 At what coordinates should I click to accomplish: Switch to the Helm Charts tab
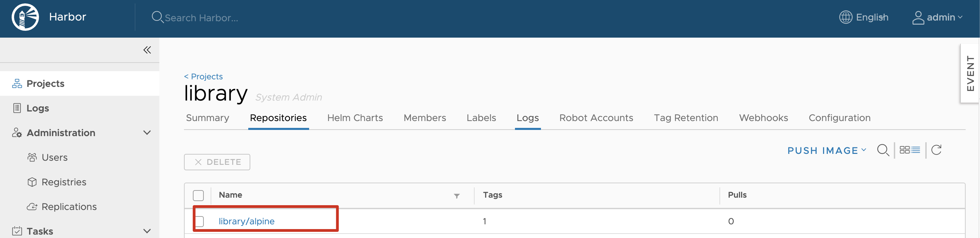coord(355,118)
